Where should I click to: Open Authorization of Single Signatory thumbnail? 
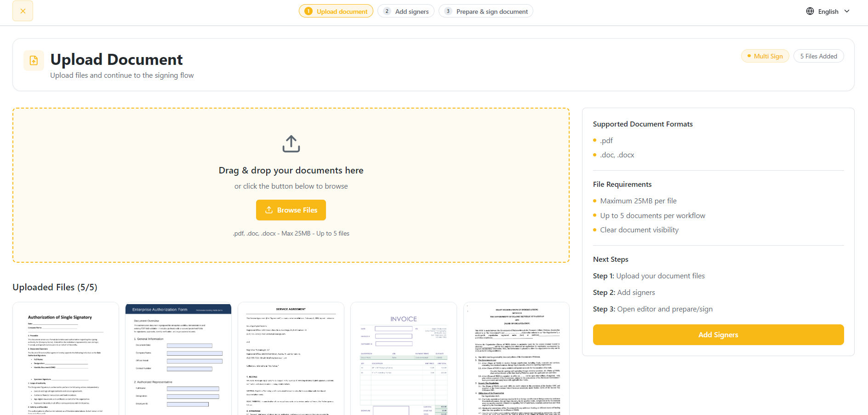tap(66, 359)
